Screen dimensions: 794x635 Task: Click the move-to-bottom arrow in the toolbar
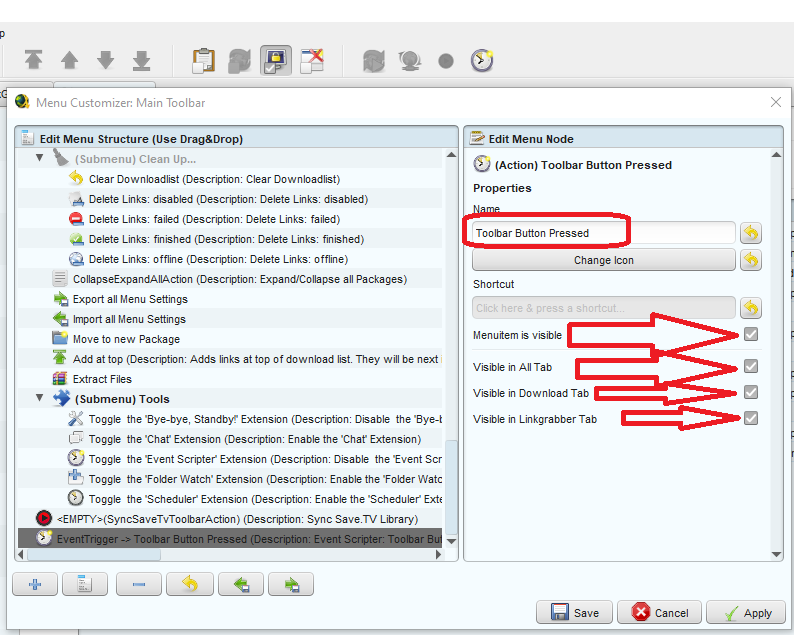tap(141, 60)
